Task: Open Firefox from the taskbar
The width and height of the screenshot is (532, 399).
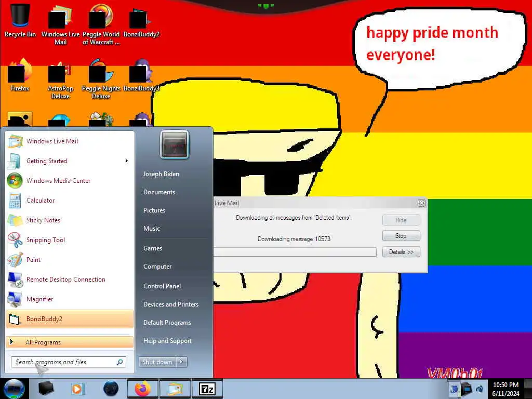Action: pyautogui.click(x=143, y=389)
